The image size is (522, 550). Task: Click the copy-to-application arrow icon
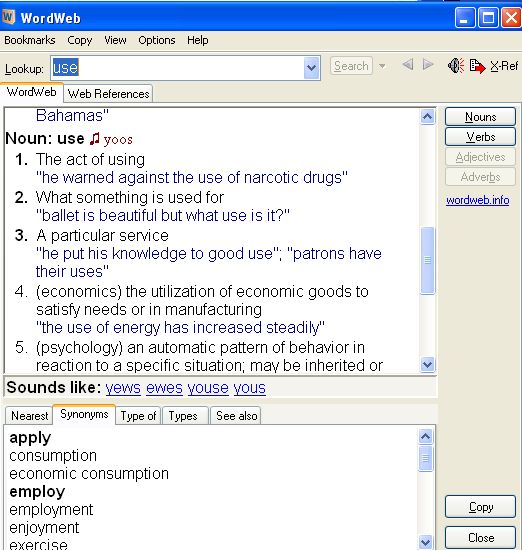pos(477,66)
